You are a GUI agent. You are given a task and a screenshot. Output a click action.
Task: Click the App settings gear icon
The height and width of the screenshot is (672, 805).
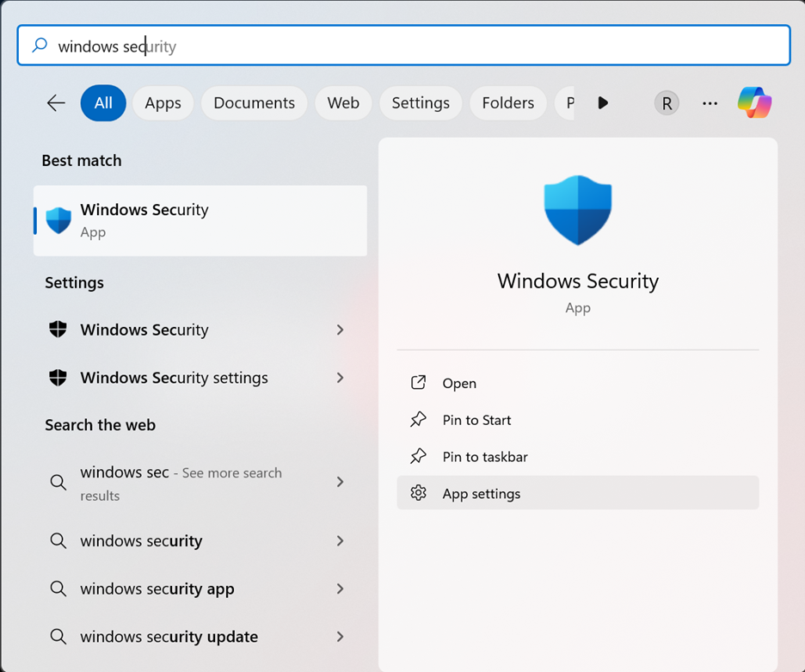click(419, 493)
